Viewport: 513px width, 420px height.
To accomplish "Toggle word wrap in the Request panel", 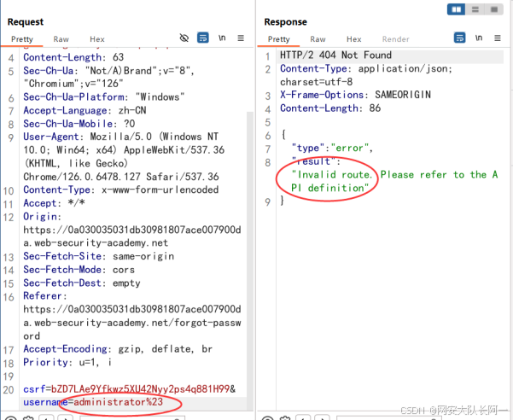I will click(x=203, y=38).
